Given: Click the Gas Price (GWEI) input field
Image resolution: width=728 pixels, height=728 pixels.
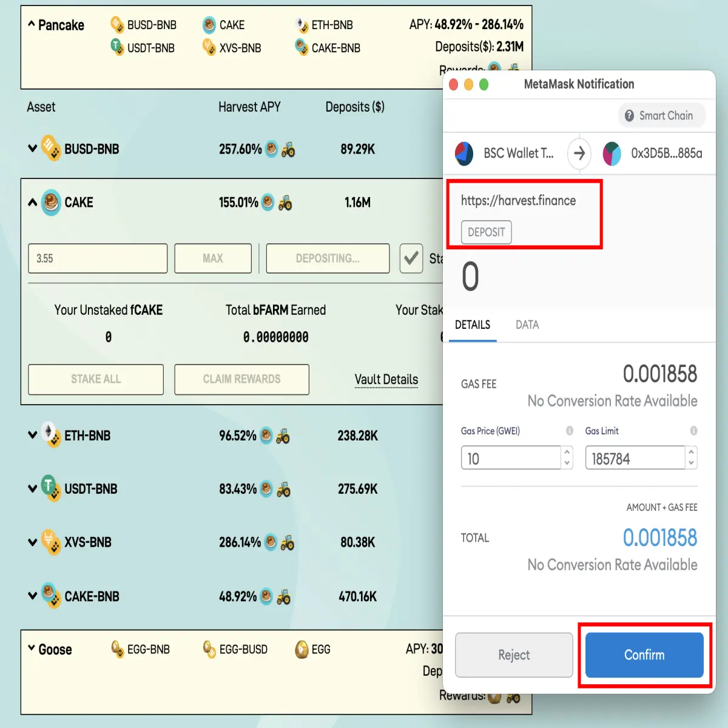Looking at the screenshot, I should [x=511, y=458].
